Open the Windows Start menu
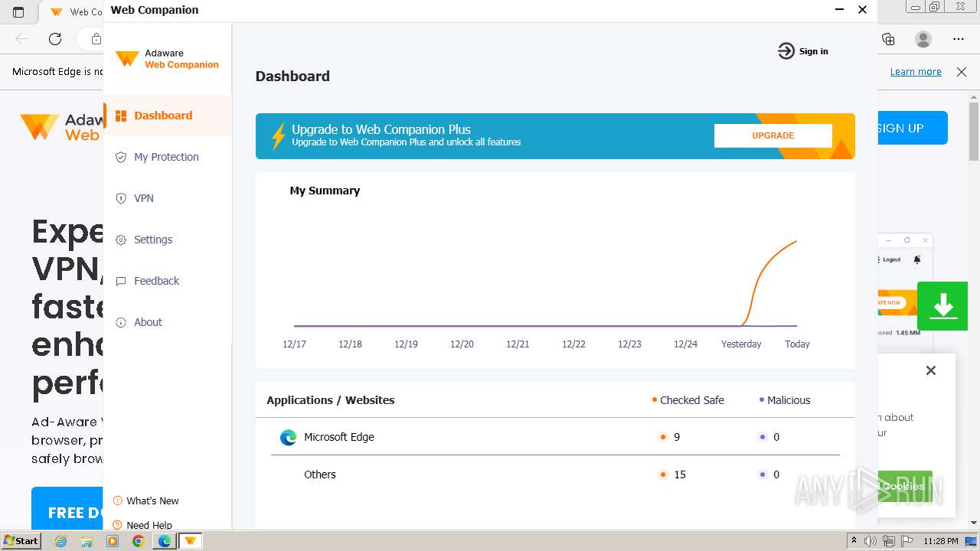This screenshot has width=980, height=551. point(21,540)
